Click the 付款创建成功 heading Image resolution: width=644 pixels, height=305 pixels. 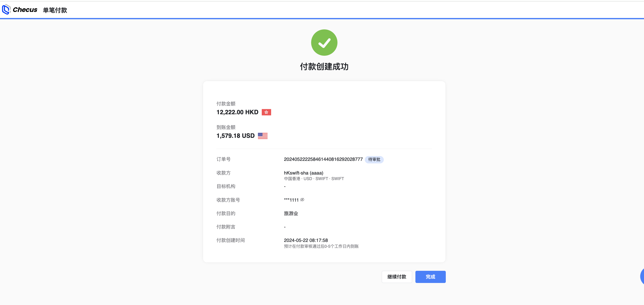tap(324, 67)
